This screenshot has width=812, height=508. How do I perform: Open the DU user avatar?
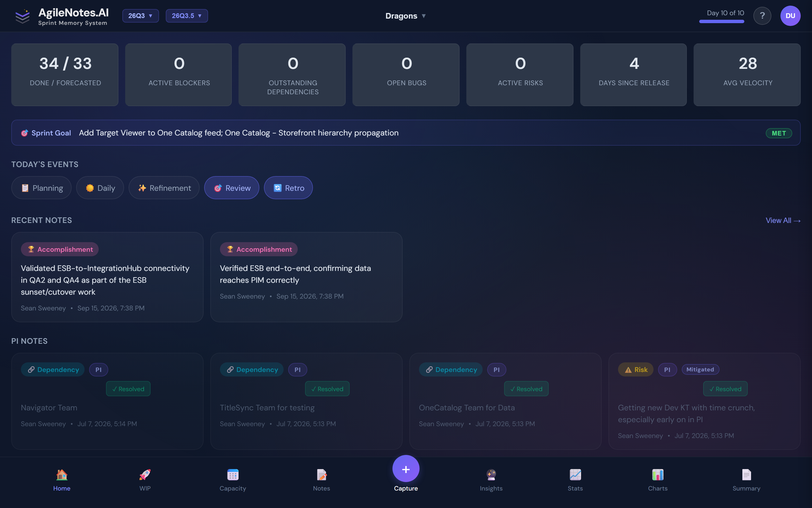tap(790, 16)
